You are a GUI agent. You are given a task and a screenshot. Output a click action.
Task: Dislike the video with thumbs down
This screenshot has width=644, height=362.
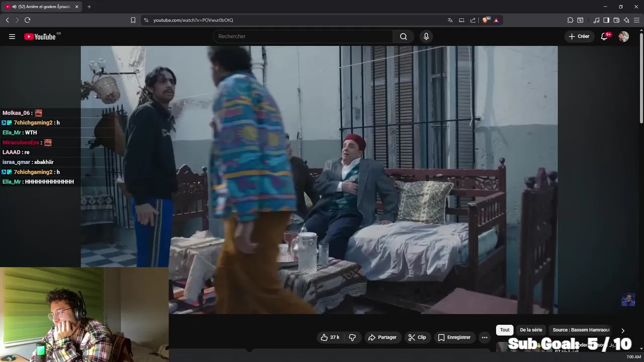coord(352,337)
